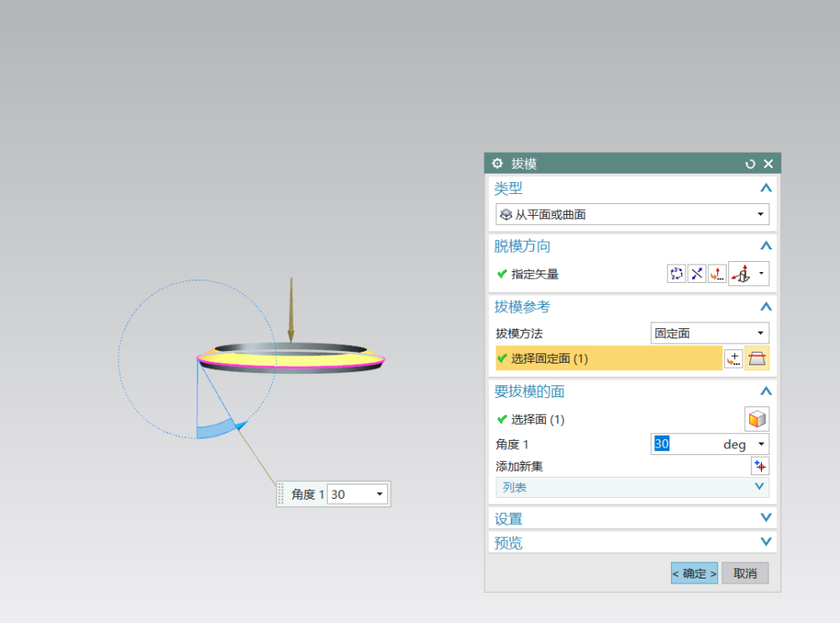Click the 确定 button
The image size is (840, 623).
coord(694,573)
